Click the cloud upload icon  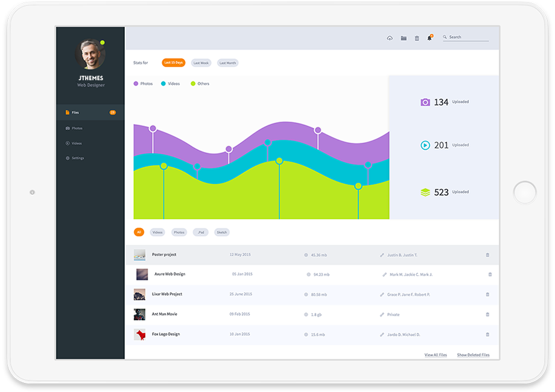[389, 38]
